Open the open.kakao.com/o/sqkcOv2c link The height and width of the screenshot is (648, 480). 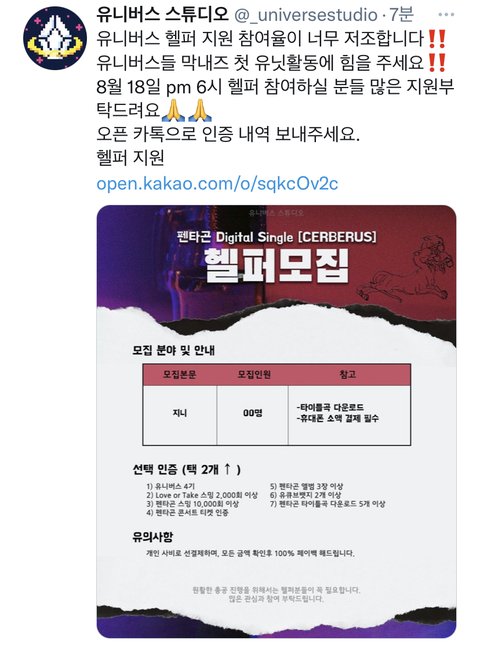(217, 183)
